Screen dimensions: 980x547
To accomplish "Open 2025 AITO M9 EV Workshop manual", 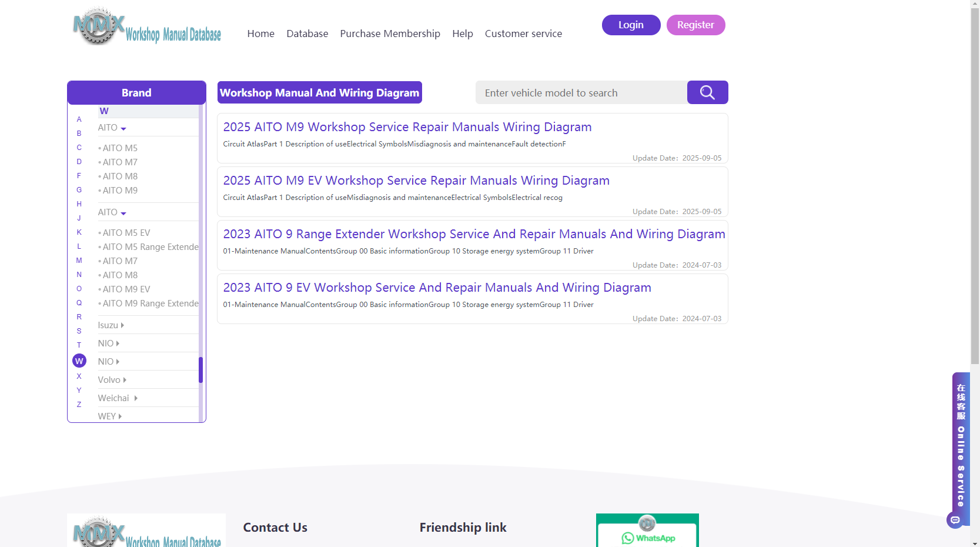I will pyautogui.click(x=416, y=181).
